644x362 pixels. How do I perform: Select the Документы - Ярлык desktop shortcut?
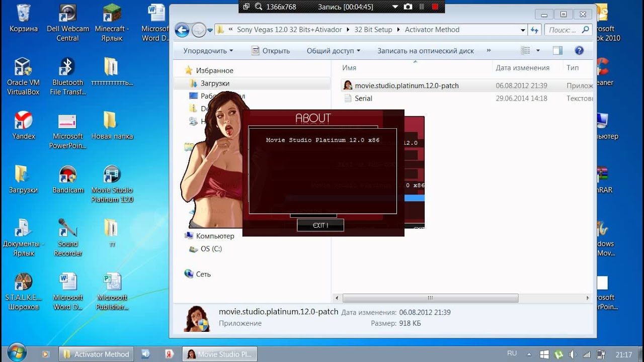pyautogui.click(x=23, y=238)
